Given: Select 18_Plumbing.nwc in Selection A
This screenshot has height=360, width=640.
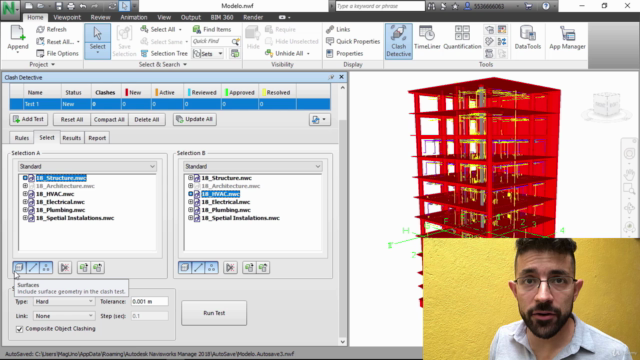Looking at the screenshot, I should [x=60, y=210].
